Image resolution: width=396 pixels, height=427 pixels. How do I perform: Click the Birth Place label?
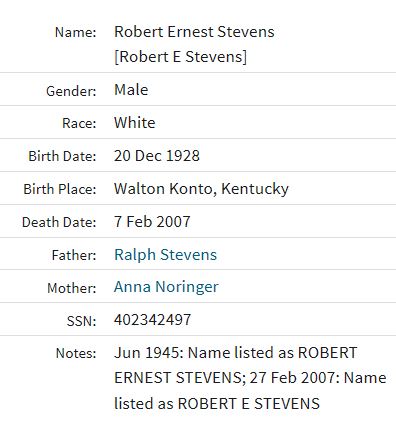tap(60, 189)
